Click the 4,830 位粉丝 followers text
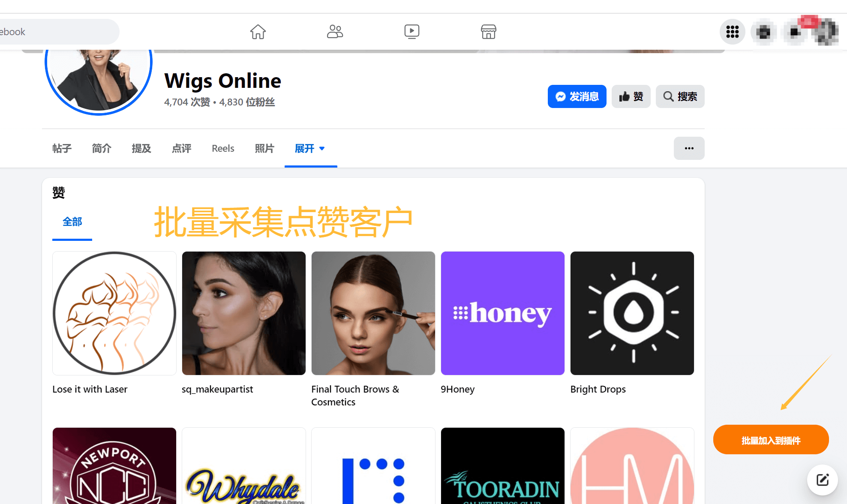This screenshot has height=504, width=847. 247,102
